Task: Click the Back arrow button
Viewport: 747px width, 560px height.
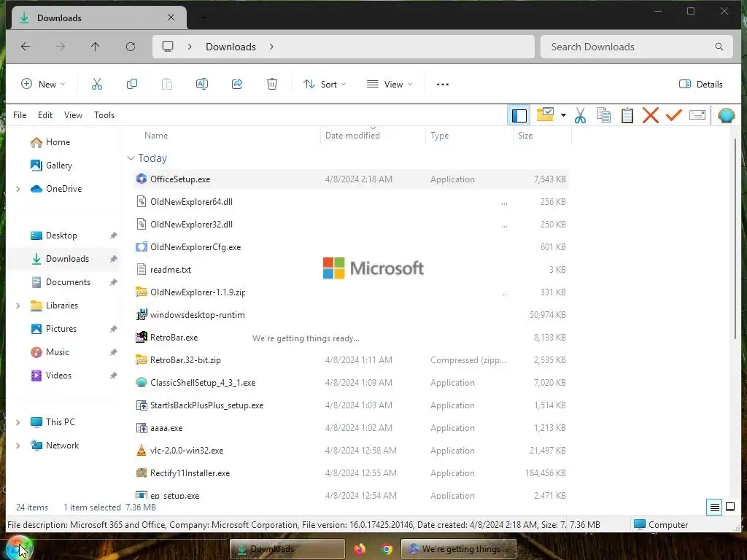Action: tap(26, 47)
